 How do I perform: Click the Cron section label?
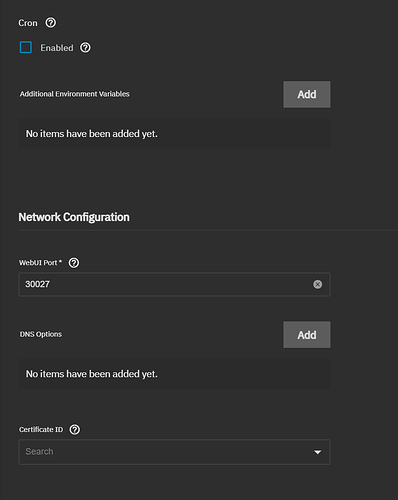[x=28, y=23]
